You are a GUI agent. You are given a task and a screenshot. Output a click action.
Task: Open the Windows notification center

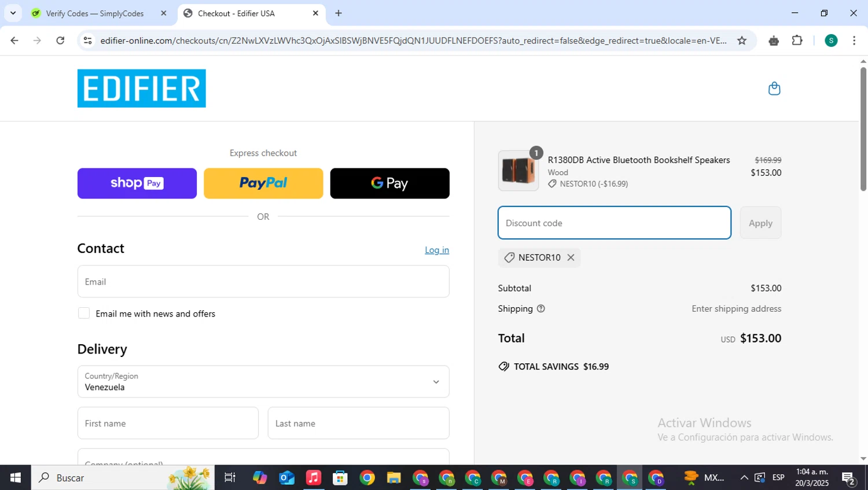(849, 478)
